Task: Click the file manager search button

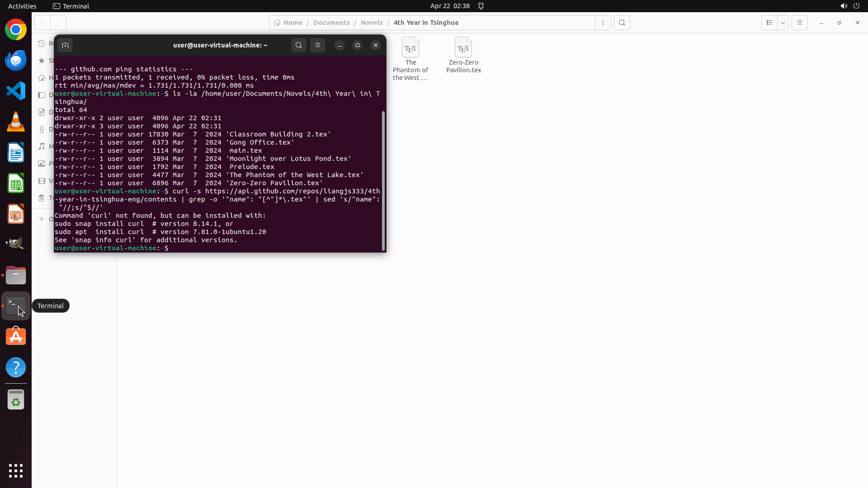Action: tap(622, 23)
